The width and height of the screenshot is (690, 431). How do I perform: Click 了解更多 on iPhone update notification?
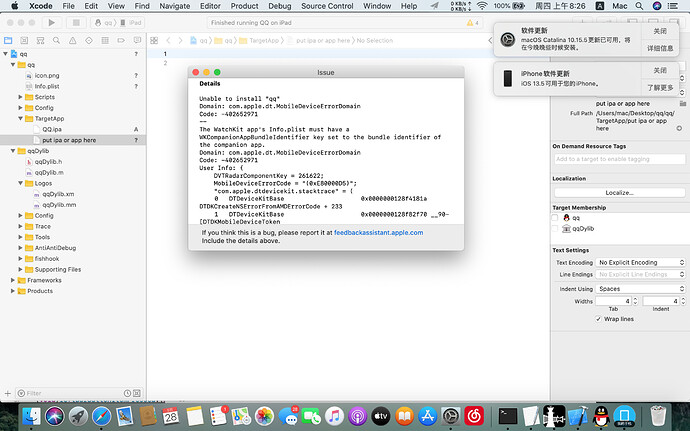(x=660, y=87)
